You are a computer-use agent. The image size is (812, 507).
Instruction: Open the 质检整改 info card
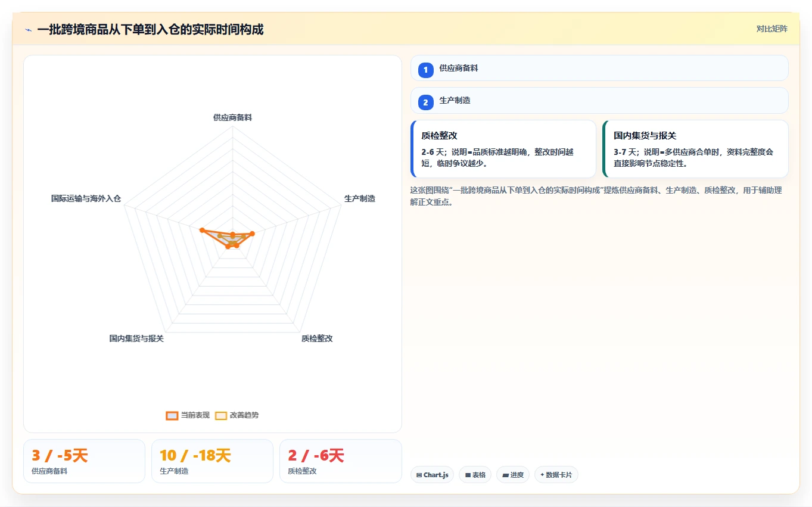click(x=503, y=149)
